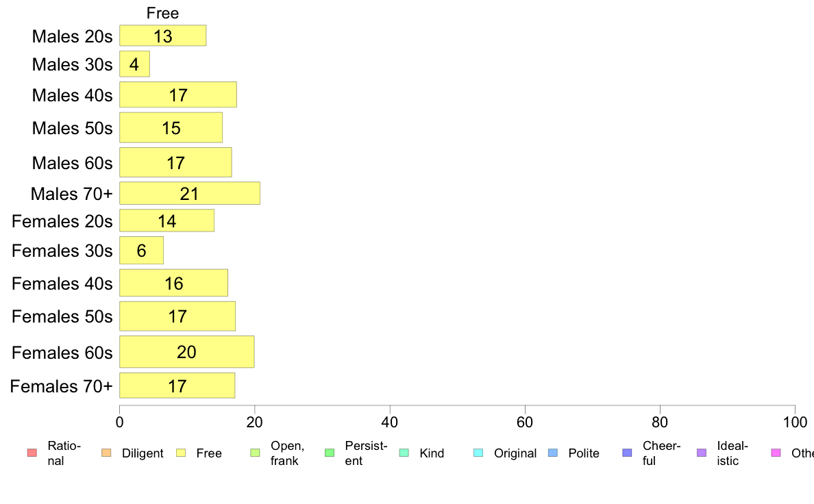814x504 pixels.
Task: Click the Idealistic legend swatch
Action: [702, 453]
